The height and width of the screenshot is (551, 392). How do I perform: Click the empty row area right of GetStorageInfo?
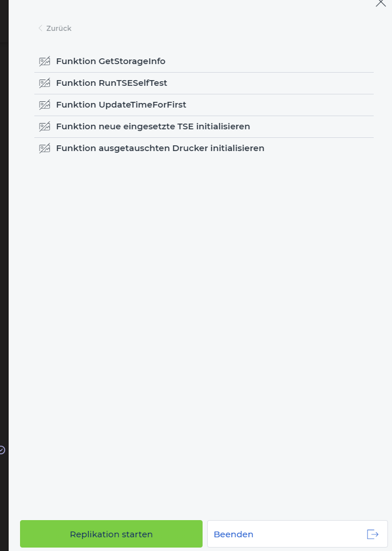click(270, 61)
